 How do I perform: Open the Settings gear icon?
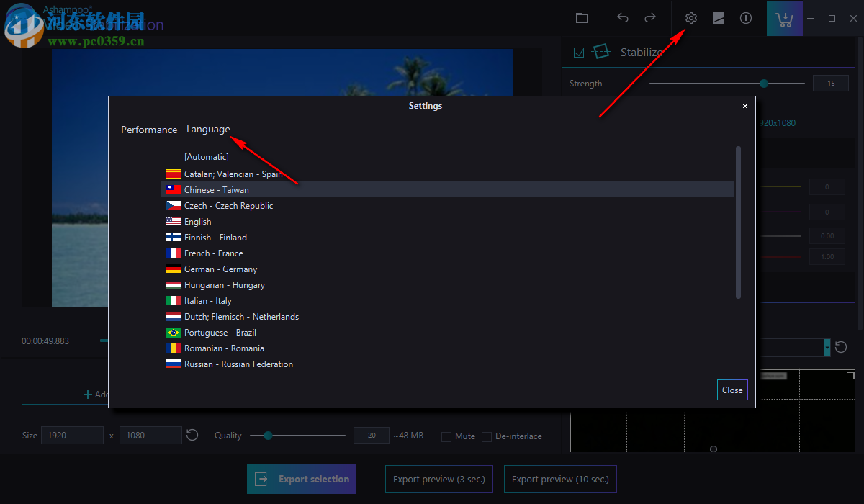(x=690, y=18)
